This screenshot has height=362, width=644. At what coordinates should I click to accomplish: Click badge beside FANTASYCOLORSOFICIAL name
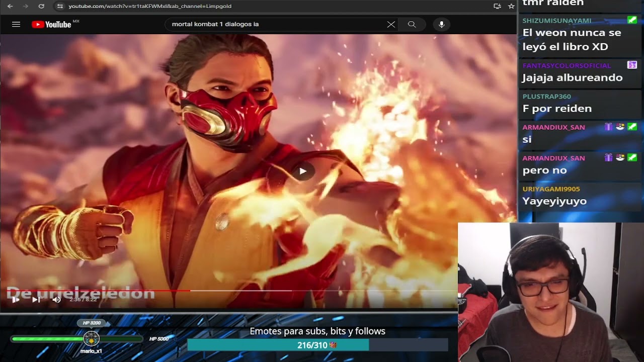(x=632, y=65)
